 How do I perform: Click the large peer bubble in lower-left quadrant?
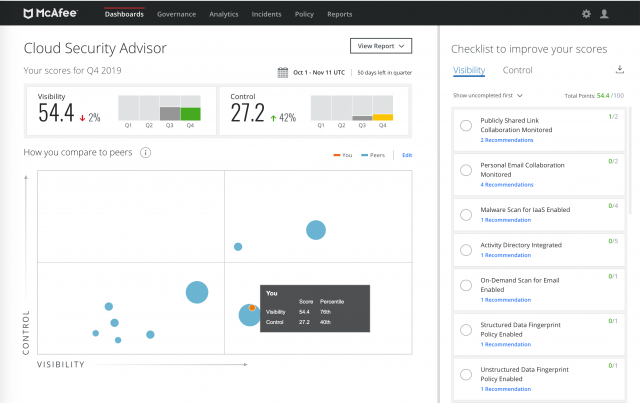pyautogui.click(x=197, y=292)
